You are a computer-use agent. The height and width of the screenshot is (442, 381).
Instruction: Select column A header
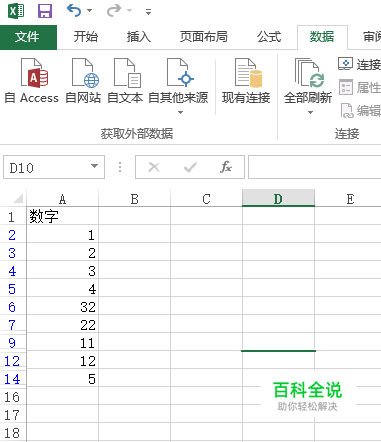coord(62,199)
